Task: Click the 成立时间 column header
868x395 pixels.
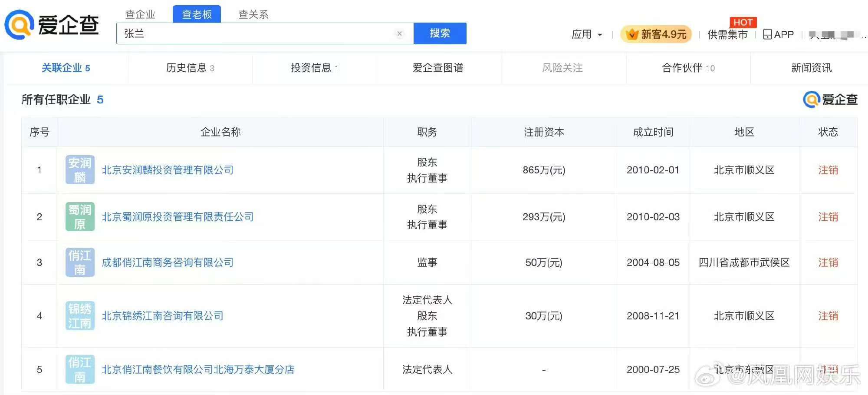Action: (x=653, y=132)
